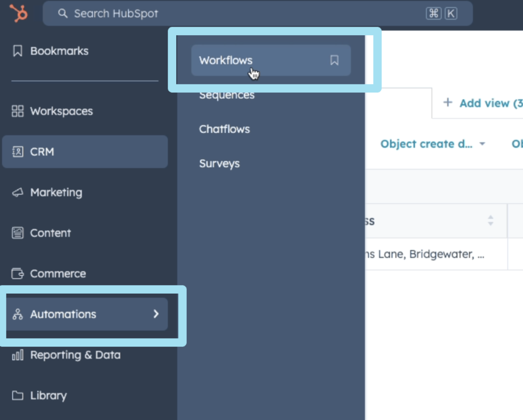Viewport: 523px width, 420px height.
Task: Open Sequences from the Automations menu
Action: (x=227, y=95)
